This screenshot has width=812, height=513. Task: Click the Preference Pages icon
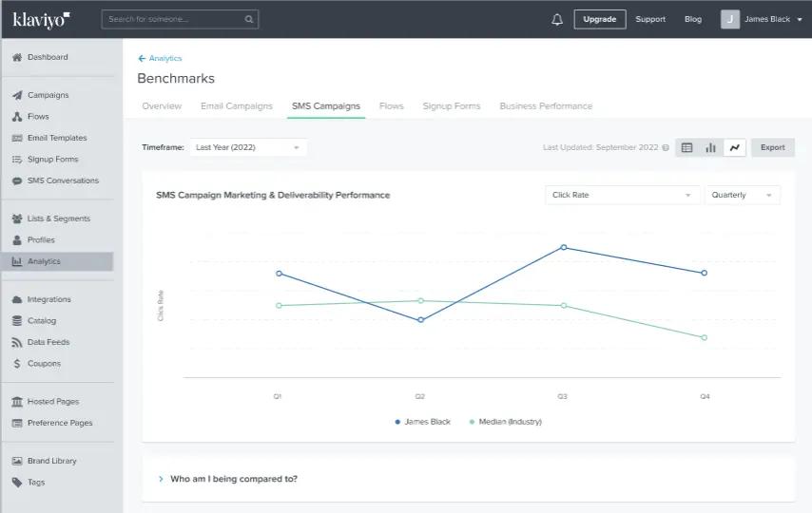17,423
